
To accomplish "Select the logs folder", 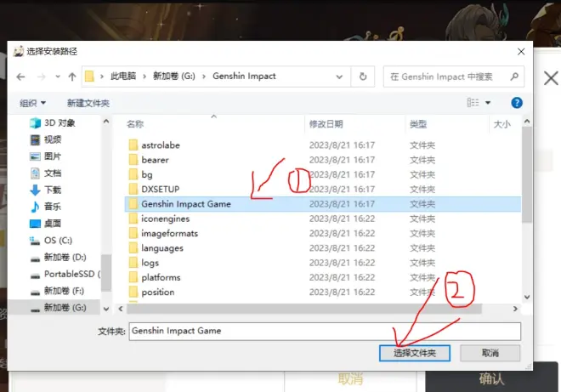I will (323, 263).
